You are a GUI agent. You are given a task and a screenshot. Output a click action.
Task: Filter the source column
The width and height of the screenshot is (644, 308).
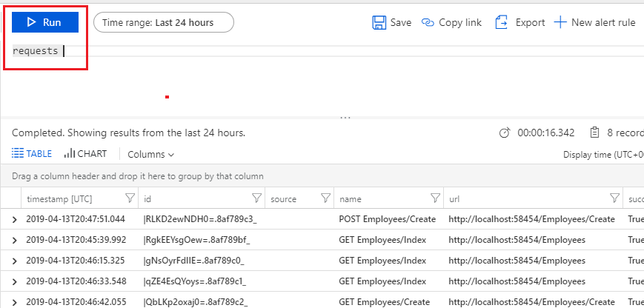(325, 198)
